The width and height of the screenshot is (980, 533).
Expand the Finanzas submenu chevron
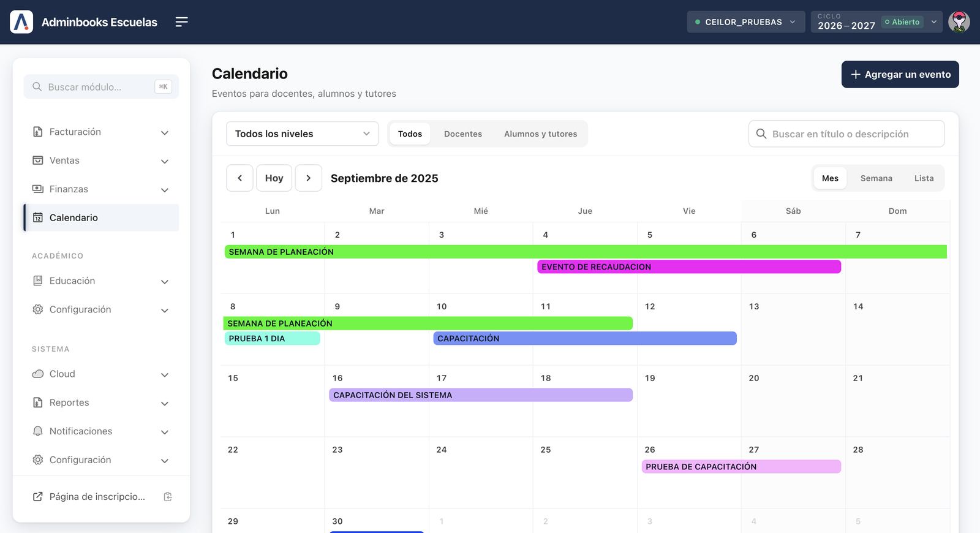tap(165, 190)
